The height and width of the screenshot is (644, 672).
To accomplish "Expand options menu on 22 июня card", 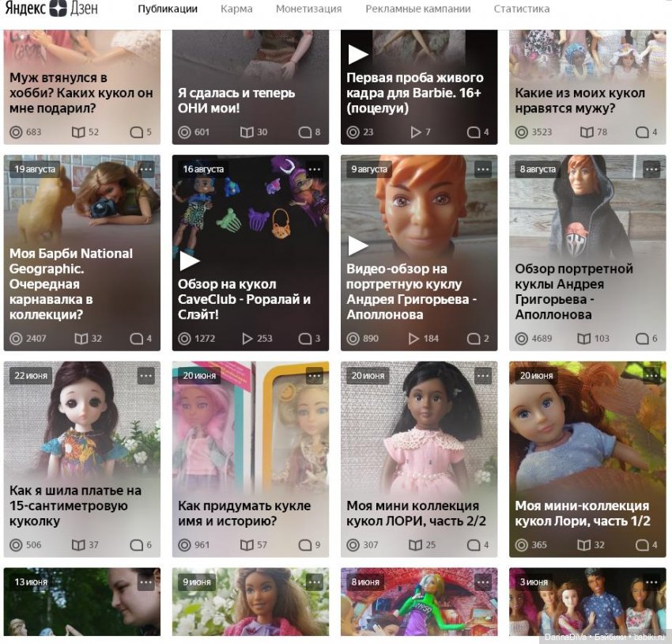I will click(x=146, y=376).
